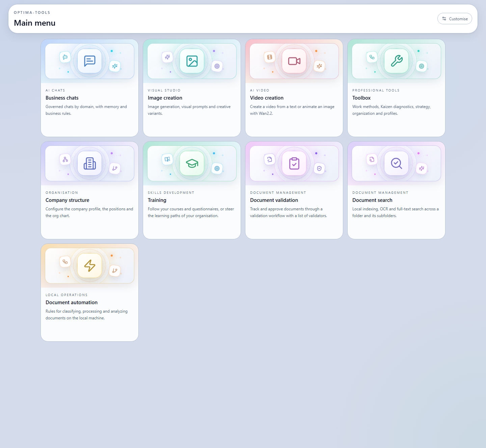The width and height of the screenshot is (486, 448).
Task: Click small bot icon in Business chats card
Action: 65,57
